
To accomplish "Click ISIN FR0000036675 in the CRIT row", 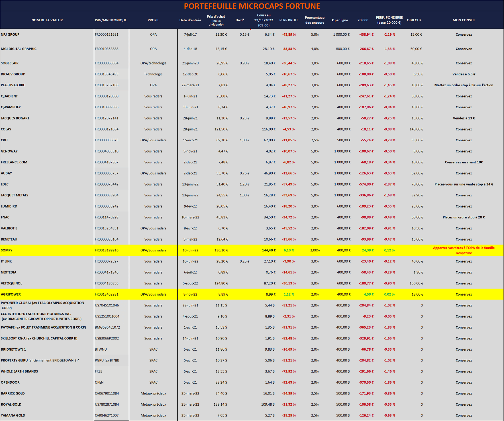I will (x=107, y=140).
